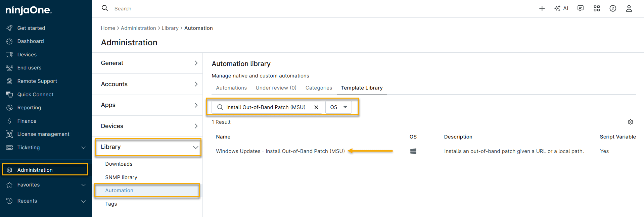The image size is (644, 217).
Task: Click the '1 Result' count text
Action: [x=221, y=122]
